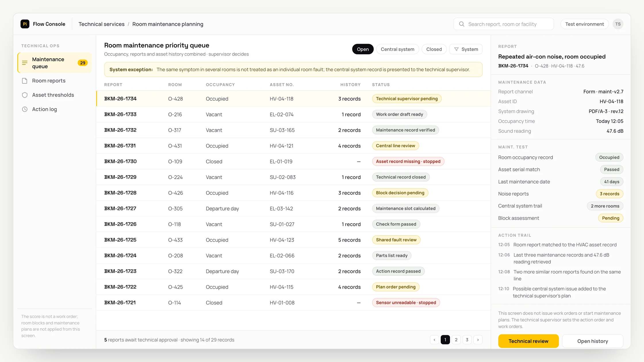Select report row BKM-26-1726
Viewport: 644px width, 362px height.
click(293, 224)
